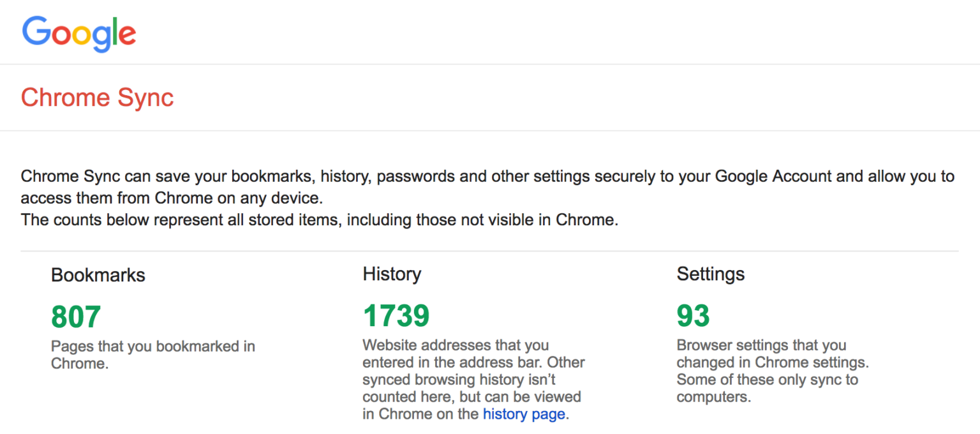Click the yellow o in the Google logo
Screen dimensions: 980x434
pos(82,35)
